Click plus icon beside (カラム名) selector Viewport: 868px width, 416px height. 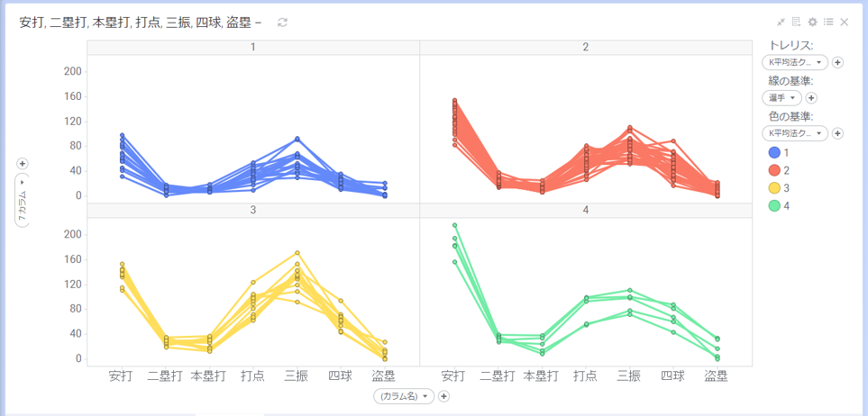443,396
